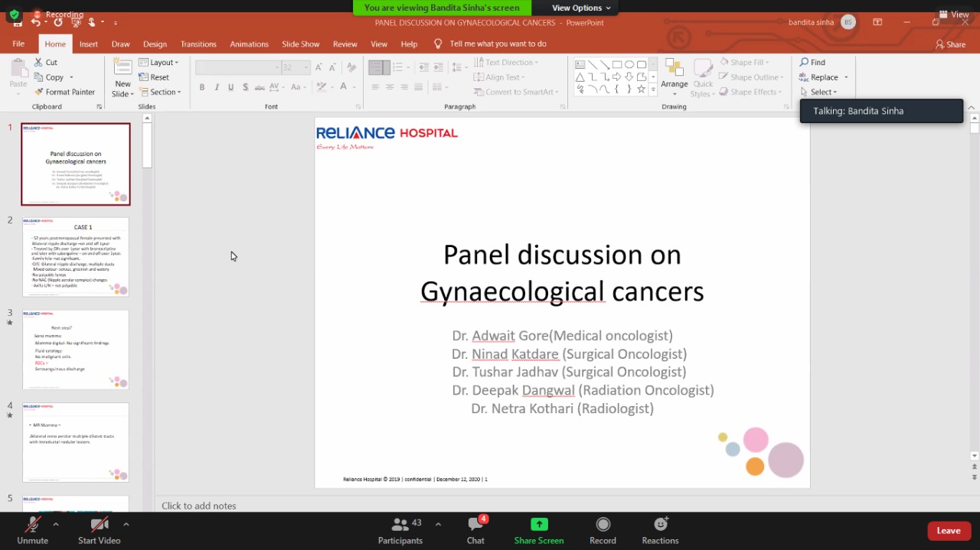The width and height of the screenshot is (980, 550).
Task: Click the slide panel vertical scrollbar
Action: pos(147,145)
